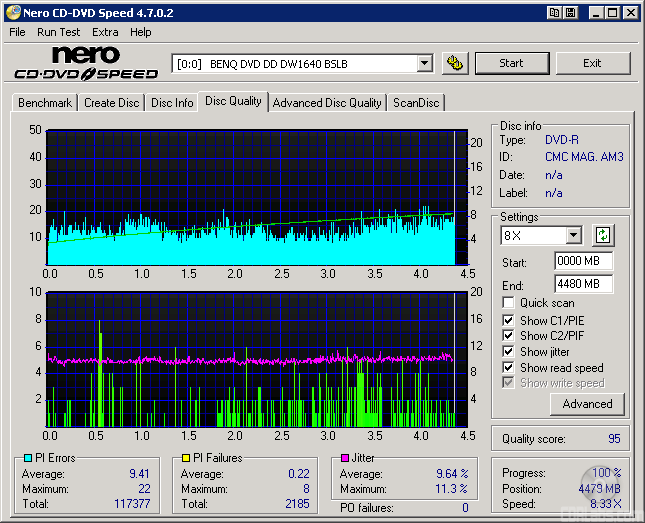Image resolution: width=645 pixels, height=523 pixels.
Task: Click the Advanced settings button
Action: coord(587,404)
